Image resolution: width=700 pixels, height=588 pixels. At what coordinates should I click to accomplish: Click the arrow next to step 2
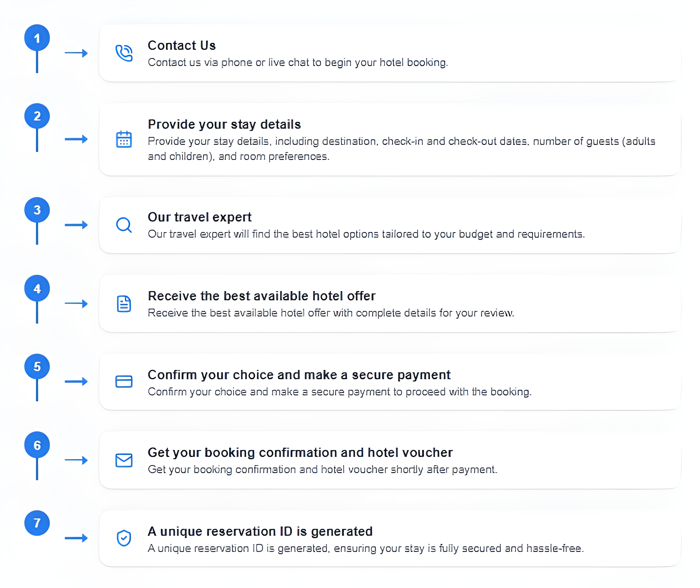76,139
